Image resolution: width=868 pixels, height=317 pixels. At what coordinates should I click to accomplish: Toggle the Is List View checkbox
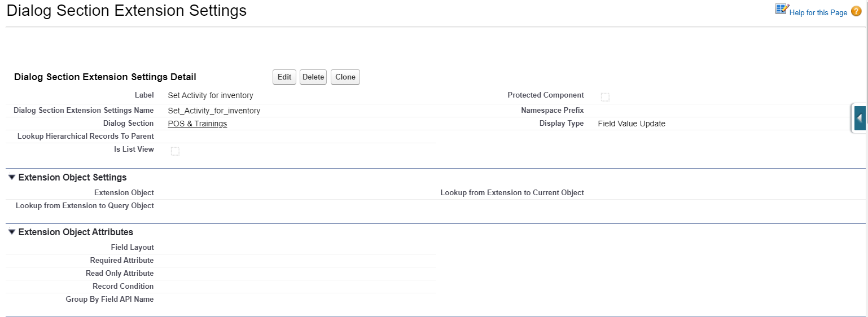(x=175, y=151)
